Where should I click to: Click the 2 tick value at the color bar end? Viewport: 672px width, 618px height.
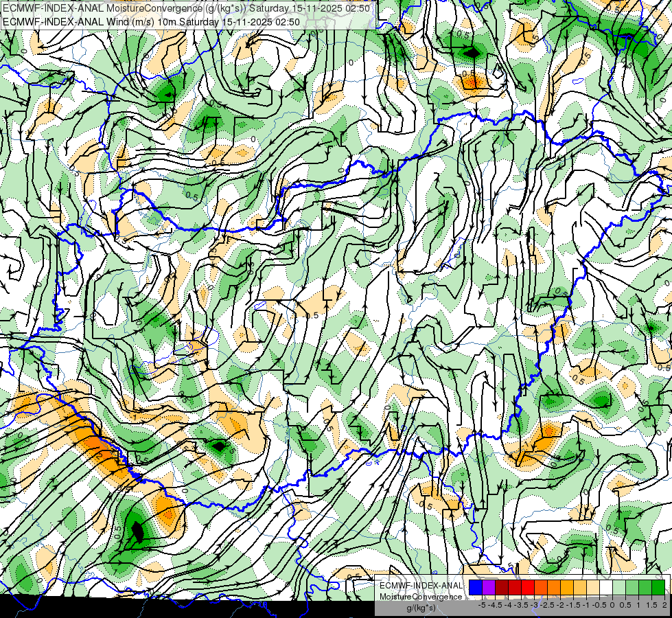(x=664, y=605)
